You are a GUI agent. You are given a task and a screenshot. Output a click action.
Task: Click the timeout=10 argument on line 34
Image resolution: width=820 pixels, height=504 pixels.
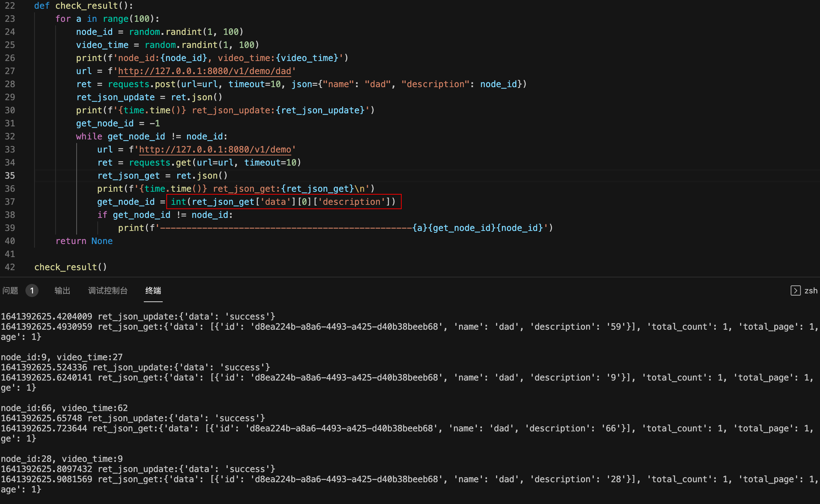(271, 162)
